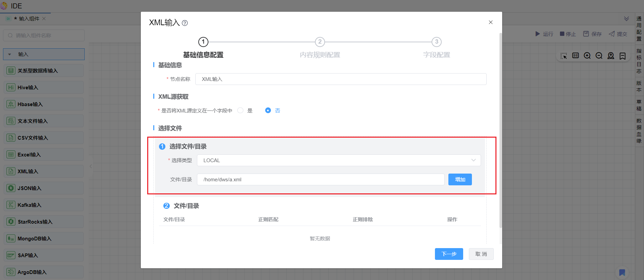The width and height of the screenshot is (644, 280).
Task: Click 下一步 to proceed
Action: (449, 254)
